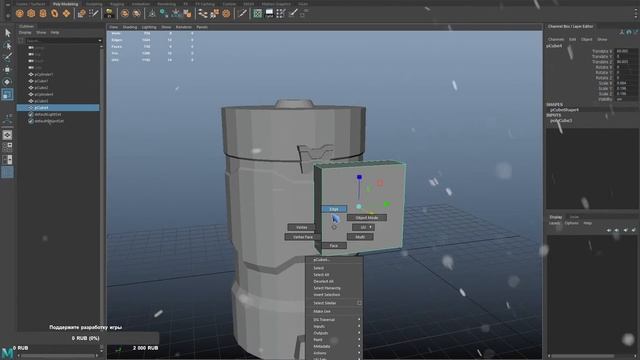
Task: Click the Translate X value field
Action: pyautogui.click(x=627, y=51)
